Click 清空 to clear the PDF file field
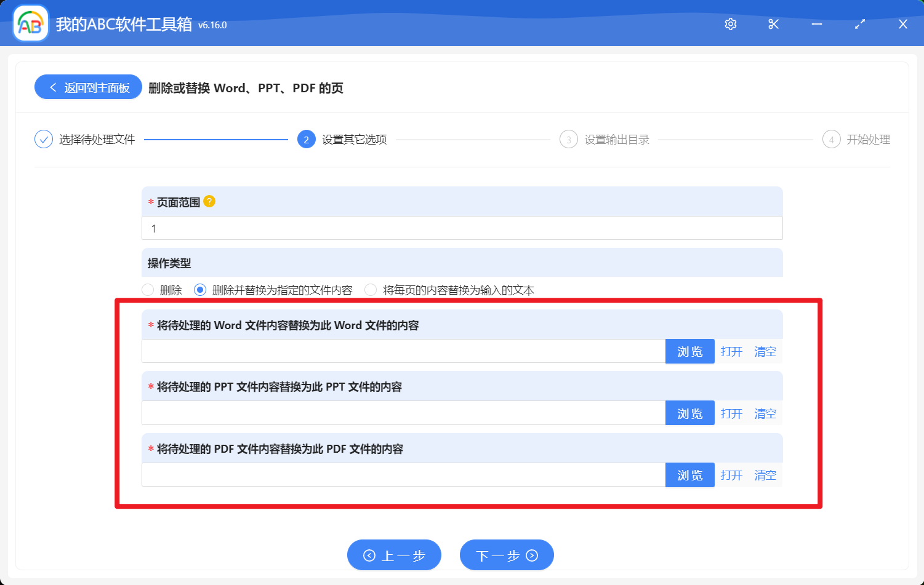This screenshot has height=585, width=924. pyautogui.click(x=765, y=474)
